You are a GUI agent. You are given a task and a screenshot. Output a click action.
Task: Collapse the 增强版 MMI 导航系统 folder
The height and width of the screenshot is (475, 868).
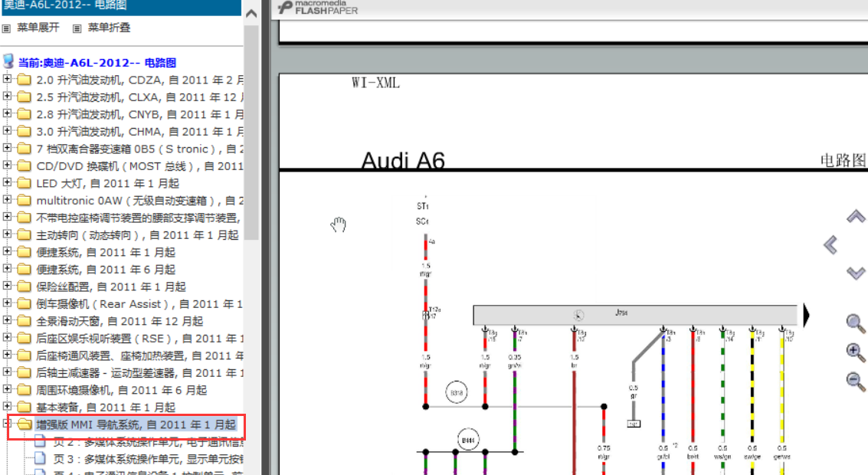7,424
